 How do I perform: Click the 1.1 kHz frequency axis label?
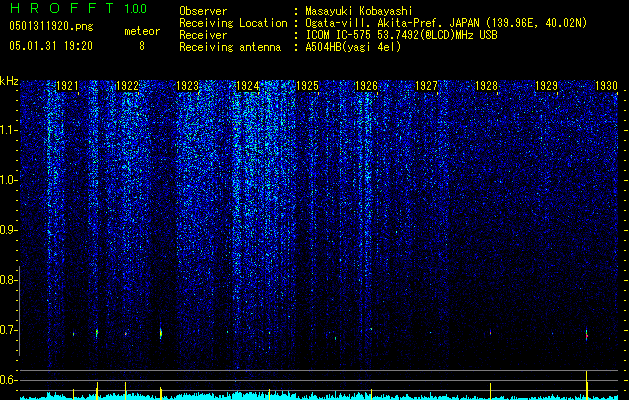click(9, 130)
